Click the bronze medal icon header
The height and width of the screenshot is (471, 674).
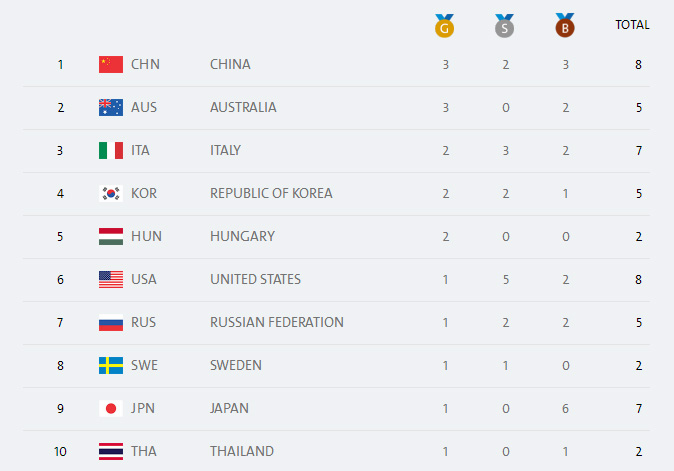point(565,25)
